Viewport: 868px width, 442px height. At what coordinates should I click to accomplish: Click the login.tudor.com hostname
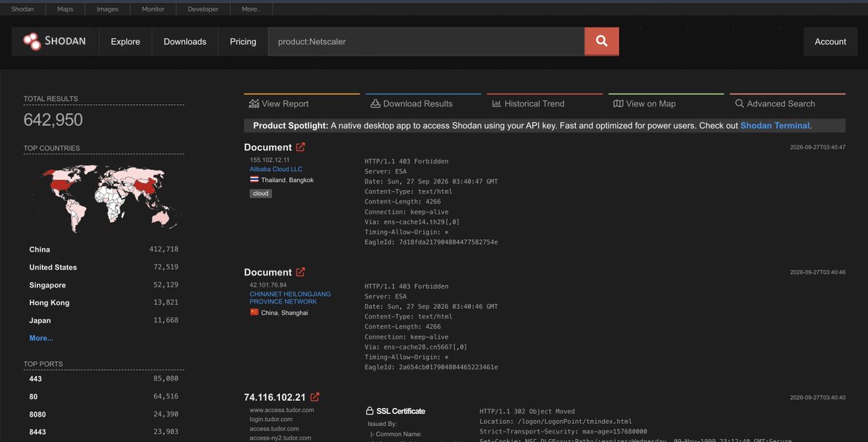coord(271,419)
